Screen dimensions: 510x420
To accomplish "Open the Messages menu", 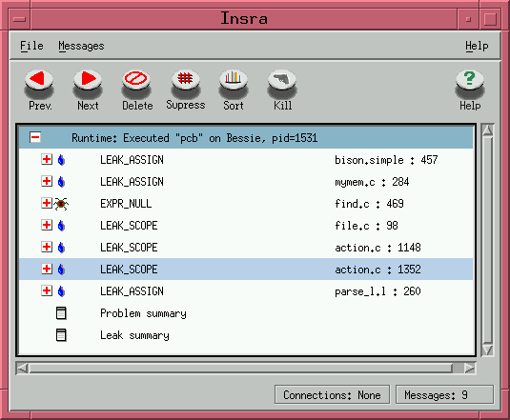I will click(81, 46).
